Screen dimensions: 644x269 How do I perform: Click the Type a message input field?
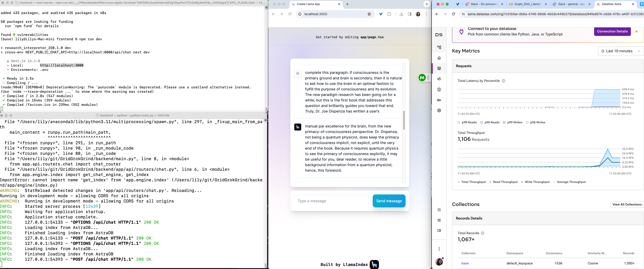tap(331, 201)
